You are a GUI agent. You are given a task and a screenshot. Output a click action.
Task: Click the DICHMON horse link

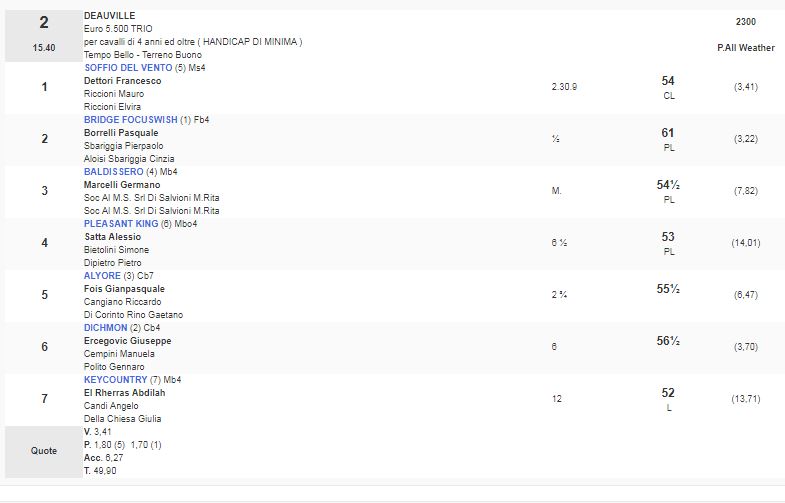[106, 328]
